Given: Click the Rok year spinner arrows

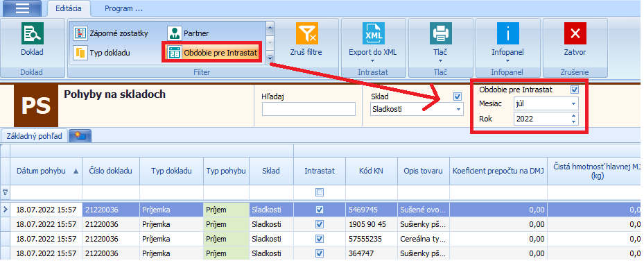Looking at the screenshot, I should point(574,119).
